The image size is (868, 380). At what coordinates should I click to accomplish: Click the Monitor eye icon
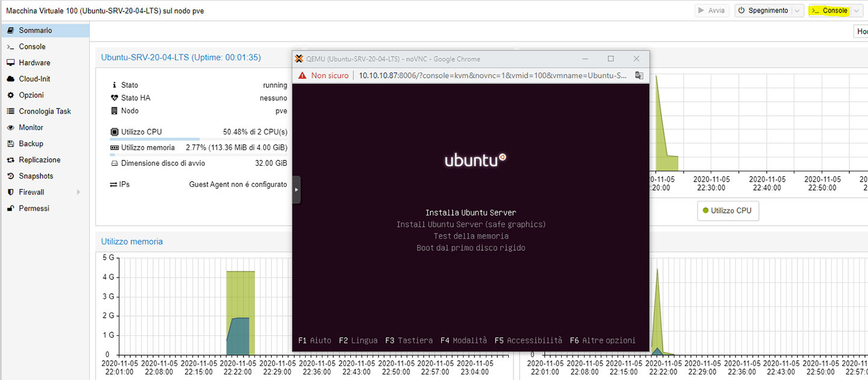[10, 128]
